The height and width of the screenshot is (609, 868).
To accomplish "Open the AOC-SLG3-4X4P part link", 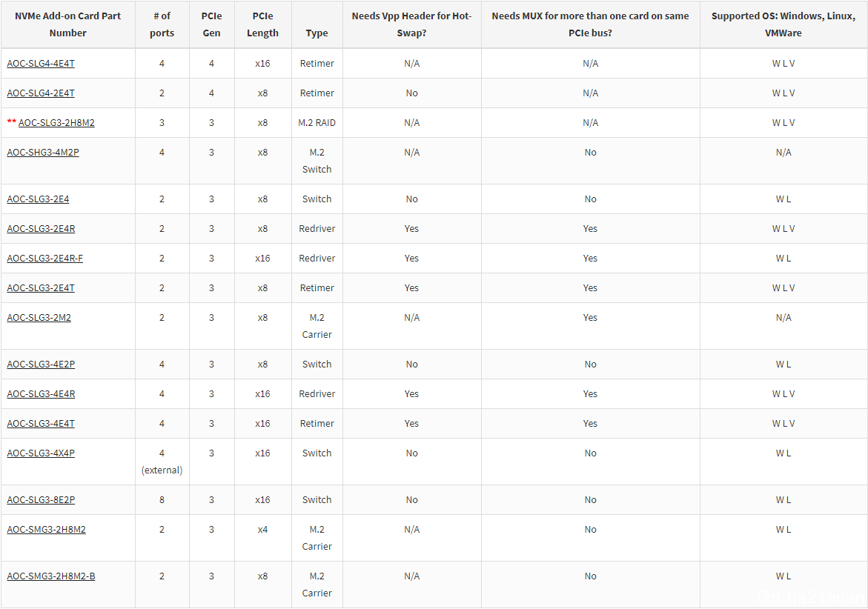I will pyautogui.click(x=41, y=453).
